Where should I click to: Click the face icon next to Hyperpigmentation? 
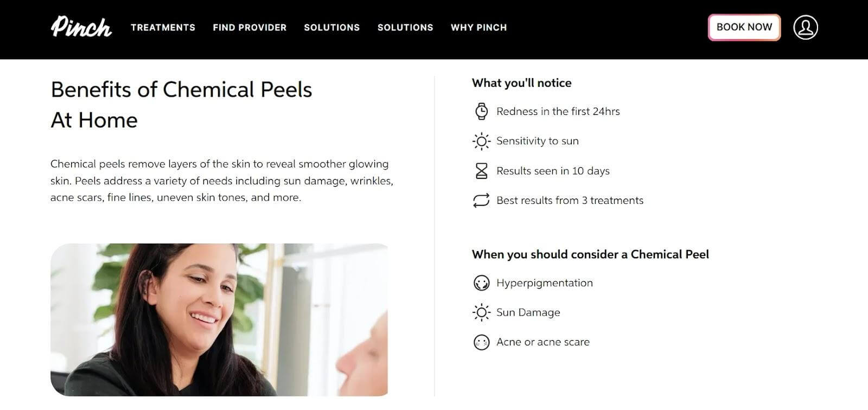(x=481, y=283)
